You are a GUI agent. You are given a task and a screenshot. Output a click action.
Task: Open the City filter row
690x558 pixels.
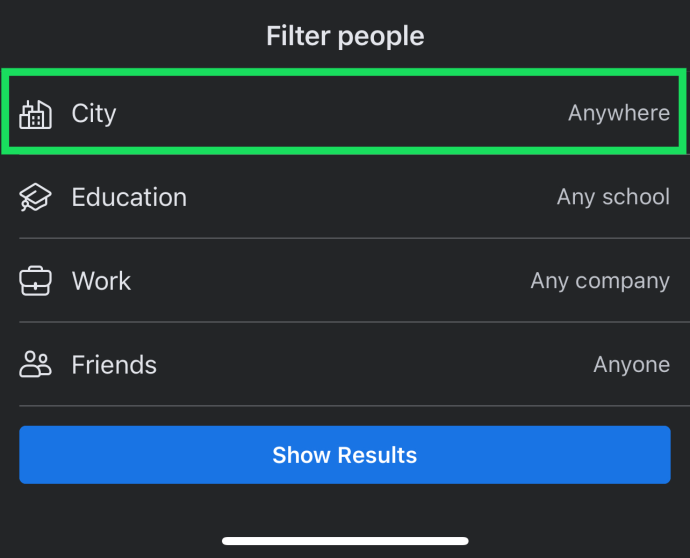[x=345, y=112]
